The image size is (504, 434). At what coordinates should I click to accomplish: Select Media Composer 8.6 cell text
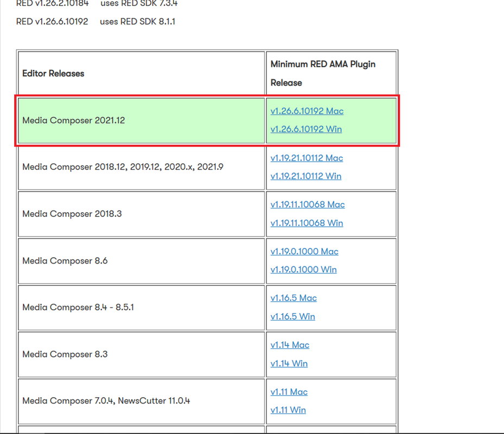pyautogui.click(x=65, y=261)
